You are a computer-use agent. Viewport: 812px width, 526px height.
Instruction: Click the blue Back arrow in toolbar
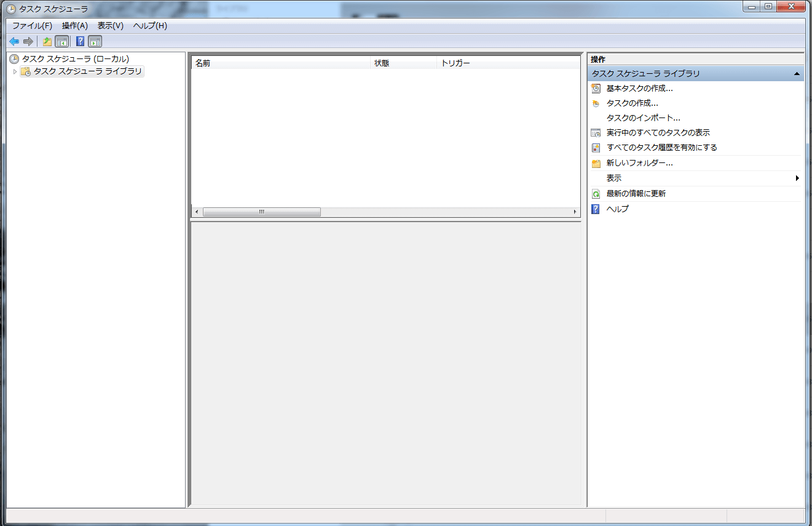(14, 42)
